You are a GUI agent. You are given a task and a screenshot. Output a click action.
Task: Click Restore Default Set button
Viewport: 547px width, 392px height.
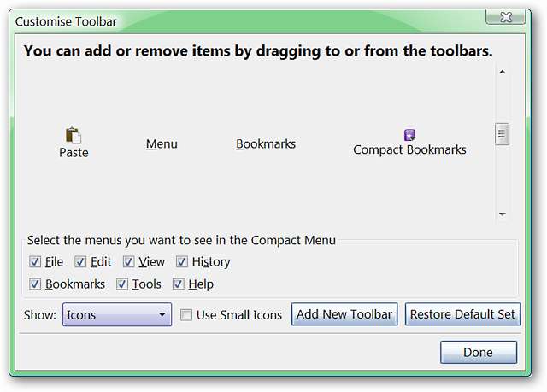pyautogui.click(x=462, y=314)
